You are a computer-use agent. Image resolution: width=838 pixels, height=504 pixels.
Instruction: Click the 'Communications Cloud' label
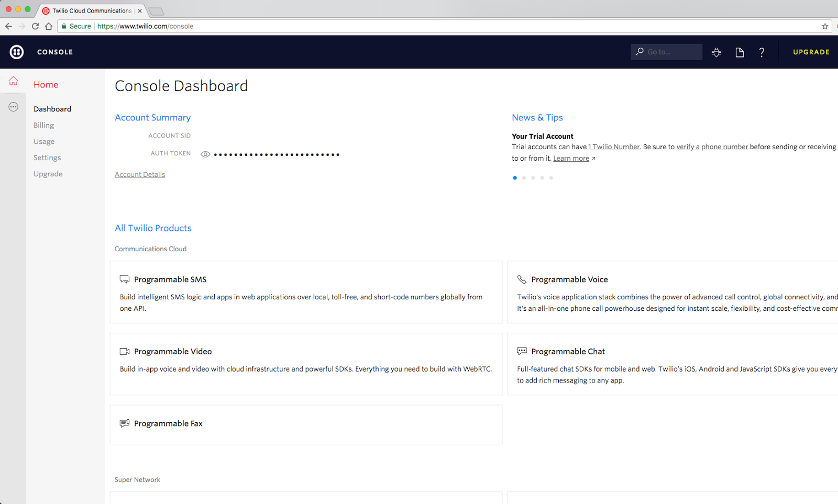[150, 249]
